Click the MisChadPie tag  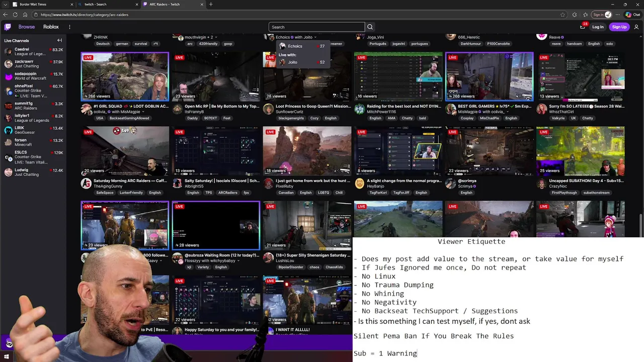click(x=489, y=118)
